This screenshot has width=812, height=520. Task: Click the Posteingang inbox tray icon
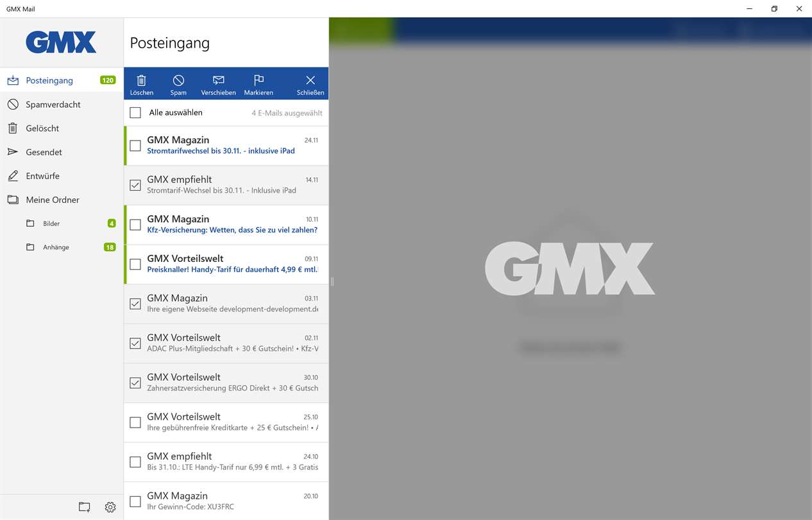point(13,80)
